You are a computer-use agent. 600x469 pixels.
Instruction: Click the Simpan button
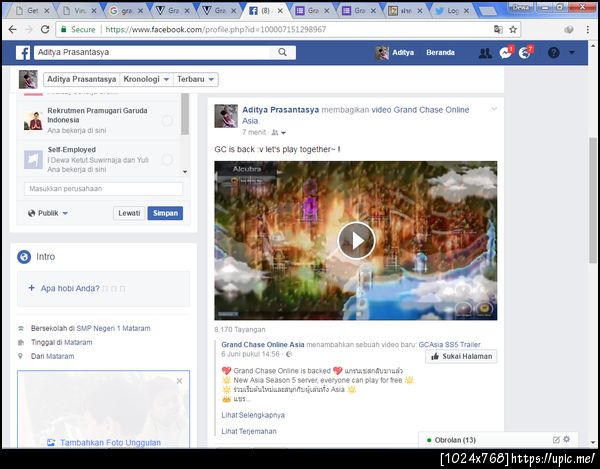pyautogui.click(x=165, y=213)
